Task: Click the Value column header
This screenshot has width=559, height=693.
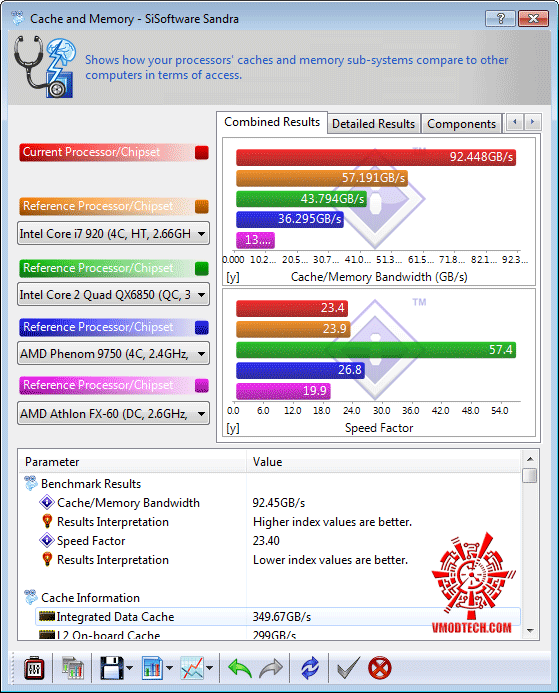Action: [x=384, y=462]
